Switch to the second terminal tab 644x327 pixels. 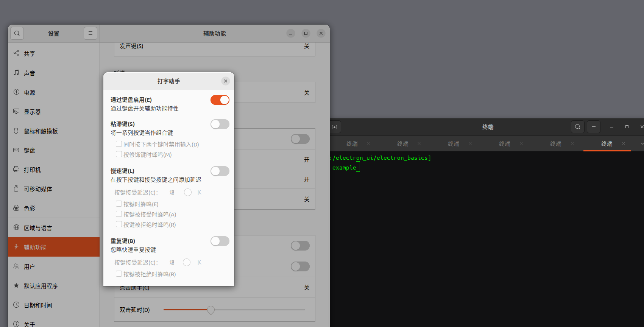click(403, 144)
